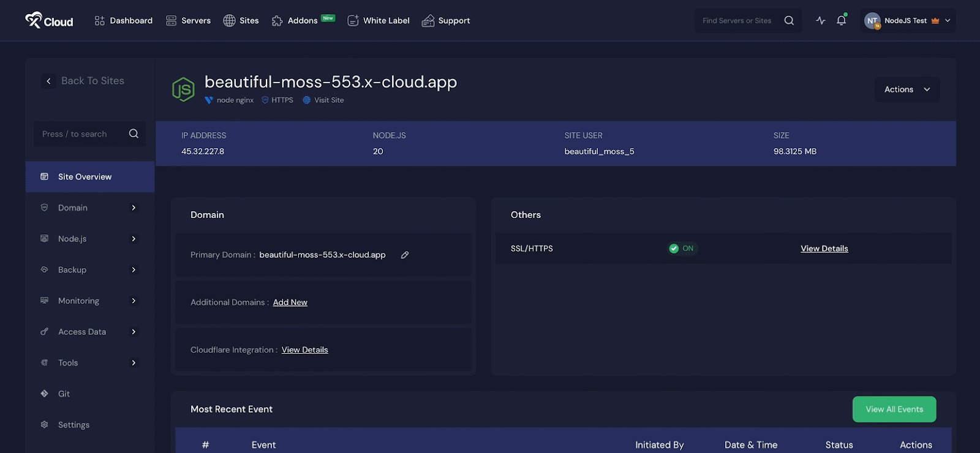Click the primary domain beautiful-moss-553.x-cloud.app text
980x453 pixels.
point(322,255)
